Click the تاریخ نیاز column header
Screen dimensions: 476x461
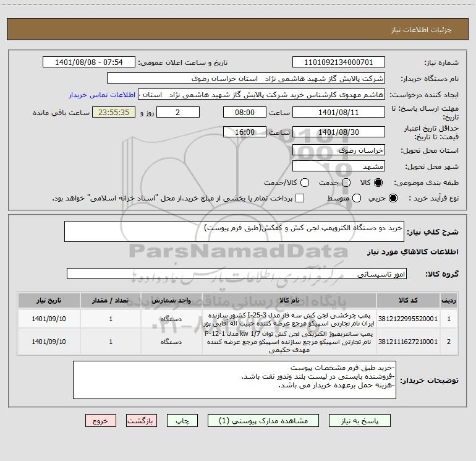click(49, 300)
